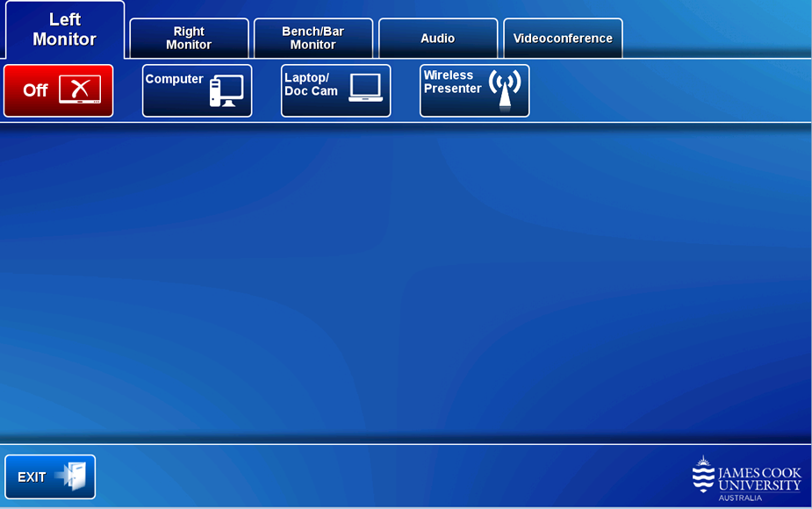This screenshot has width=812, height=509.
Task: Tap the EXIT button
Action: pos(50,477)
